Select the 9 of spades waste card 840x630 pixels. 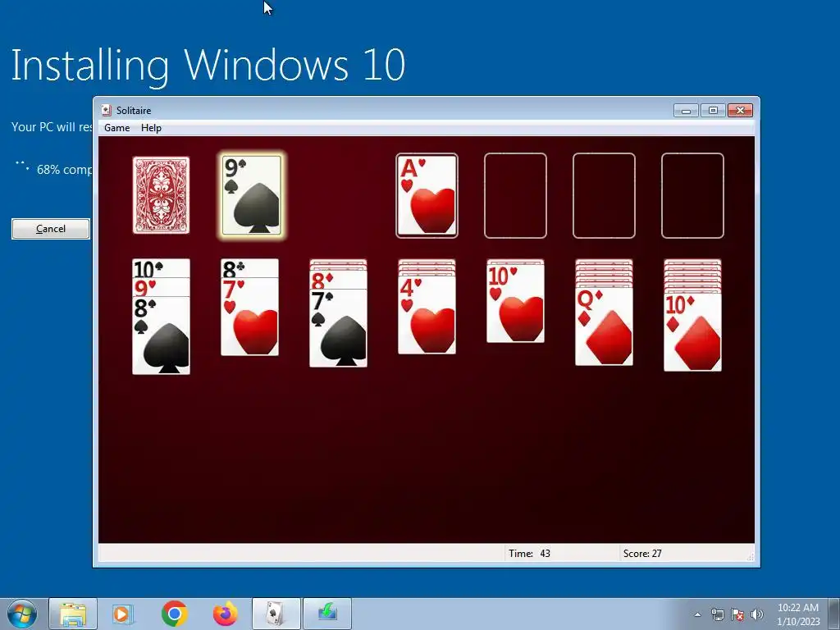tap(252, 195)
